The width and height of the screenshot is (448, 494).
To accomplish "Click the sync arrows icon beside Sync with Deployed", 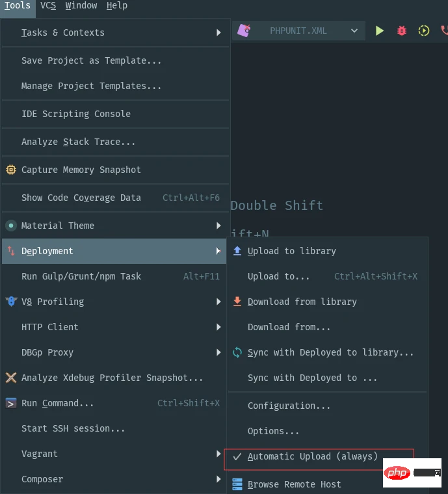I will [237, 352].
